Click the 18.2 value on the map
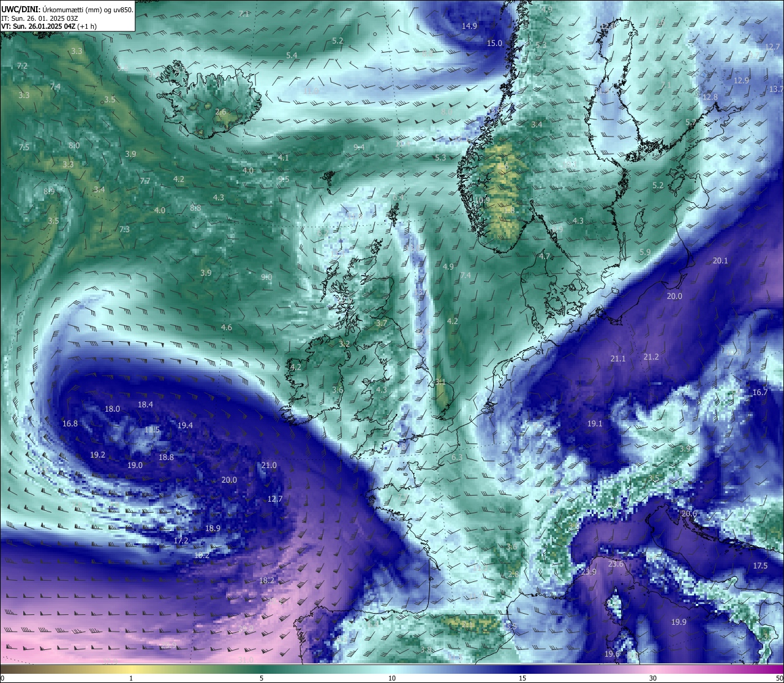The width and height of the screenshot is (784, 683). [x=266, y=581]
